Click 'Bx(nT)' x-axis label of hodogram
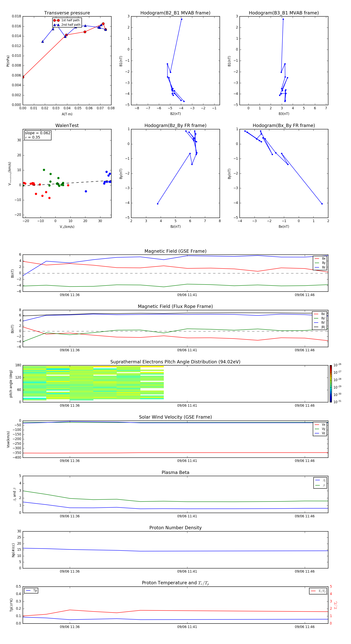The image size is (351, 644). tap(284, 227)
